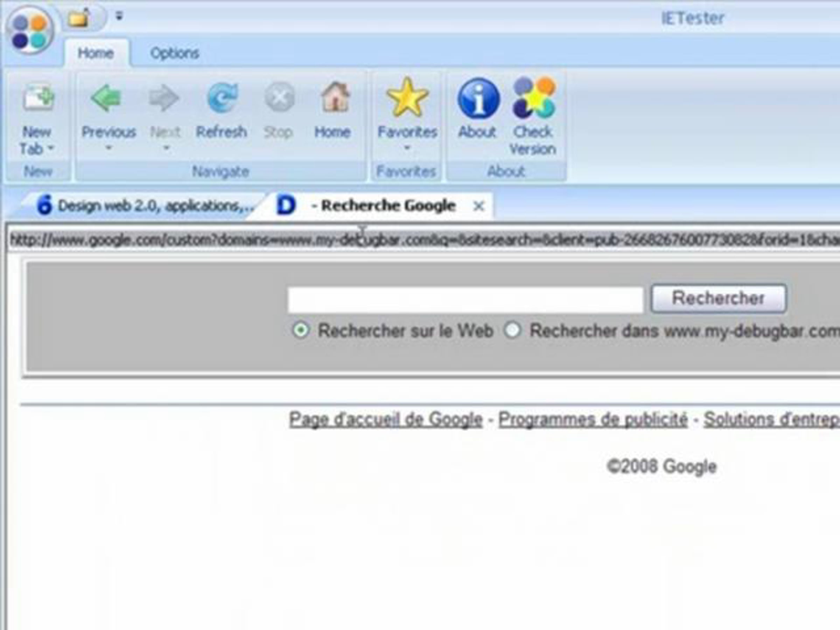Expand the New Tab dropdown arrow
Screen dimensions: 840x630
51,148
